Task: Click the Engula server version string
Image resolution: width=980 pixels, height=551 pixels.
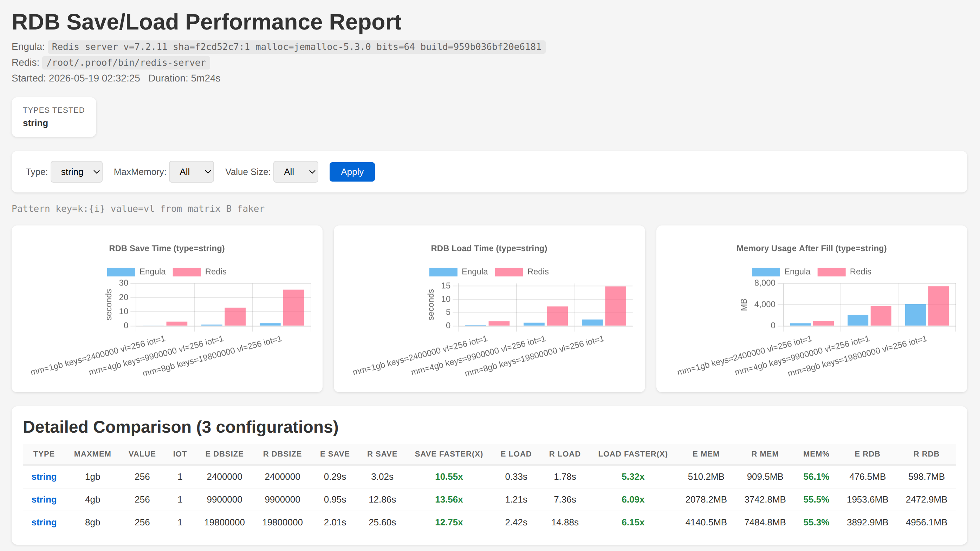Action: tap(296, 47)
